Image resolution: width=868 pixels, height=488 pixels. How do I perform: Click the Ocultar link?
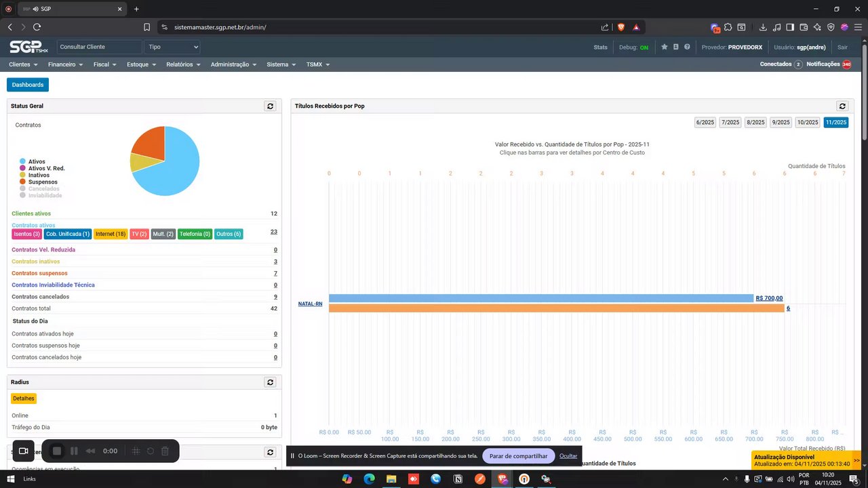[568, 456]
